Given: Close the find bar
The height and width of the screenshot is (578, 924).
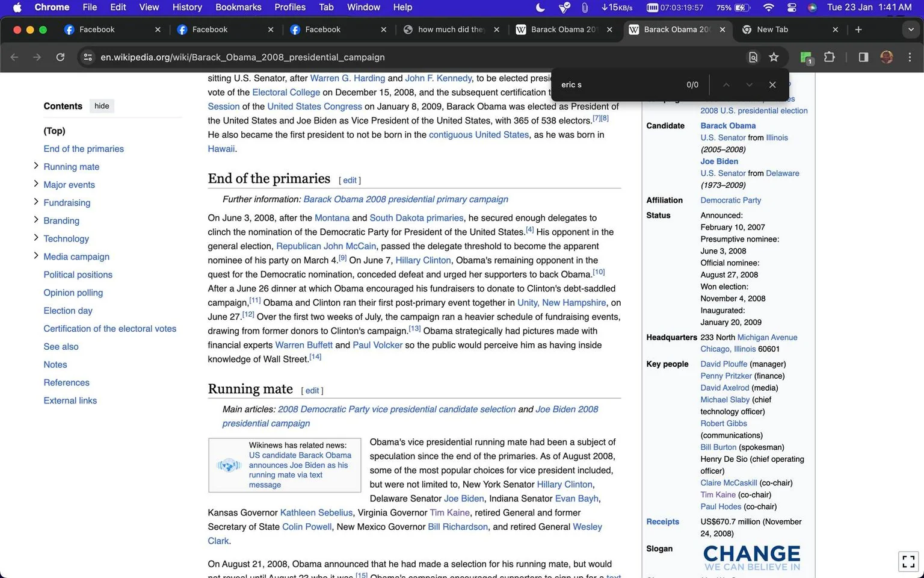Looking at the screenshot, I should tap(772, 85).
